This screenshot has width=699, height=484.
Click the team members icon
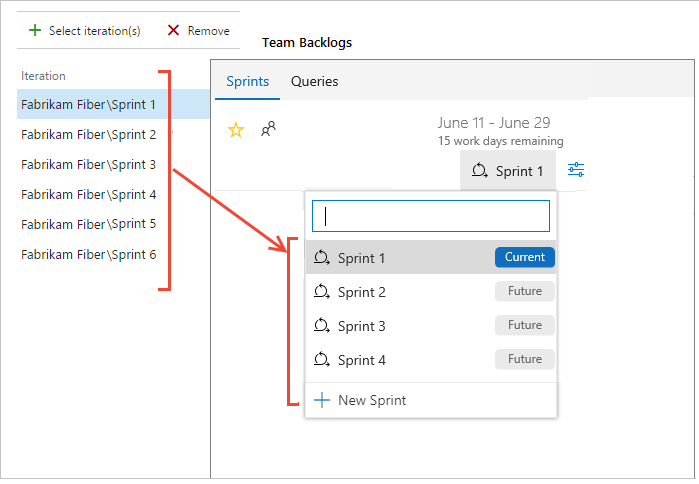click(x=268, y=130)
